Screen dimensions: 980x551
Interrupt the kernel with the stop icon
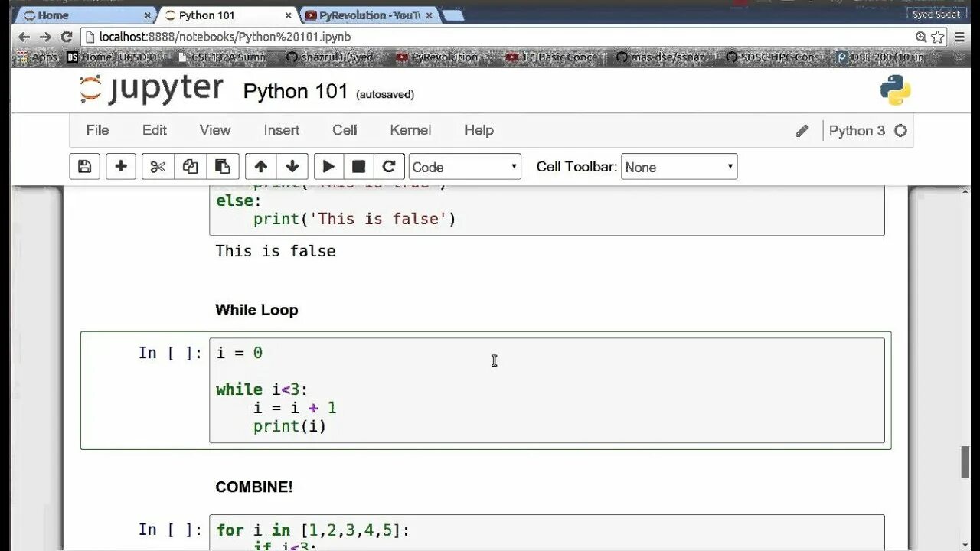(358, 167)
